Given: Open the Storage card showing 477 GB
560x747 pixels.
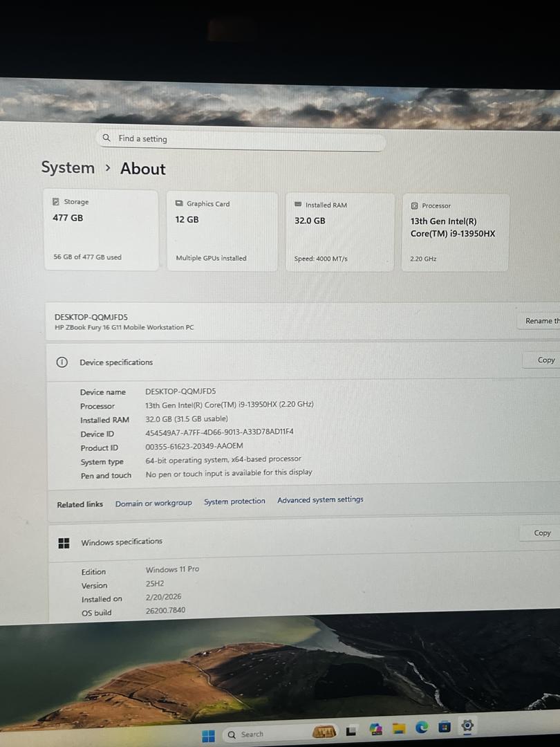Looking at the screenshot, I should [101, 230].
